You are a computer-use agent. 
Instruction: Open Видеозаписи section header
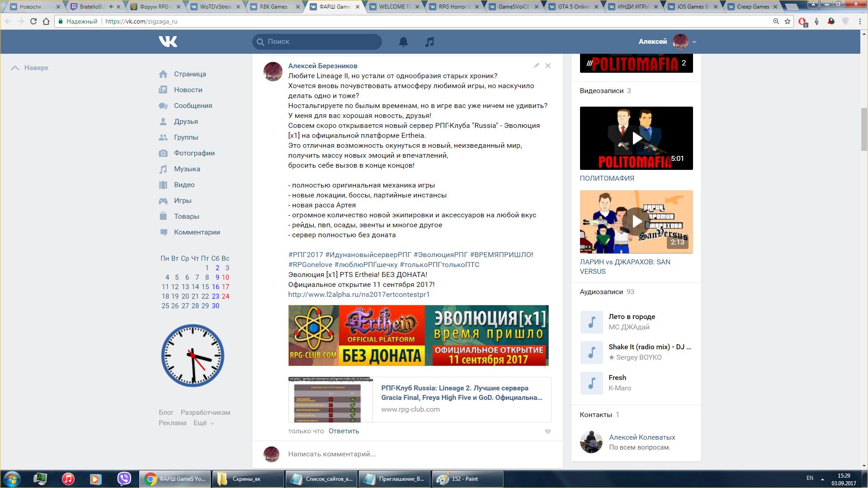click(x=605, y=91)
